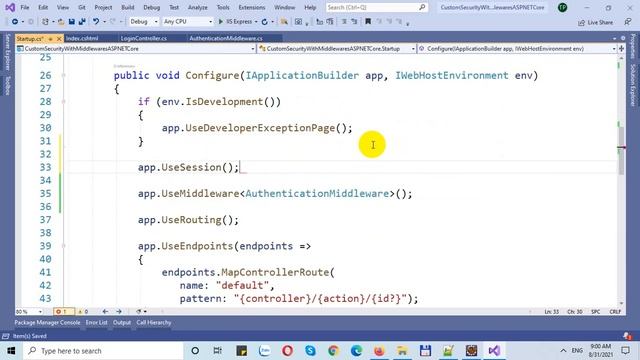Click the vertical scrollbar thumb in editor
Image resolution: width=640 pixels, height=360 pixels.
pyautogui.click(x=621, y=150)
